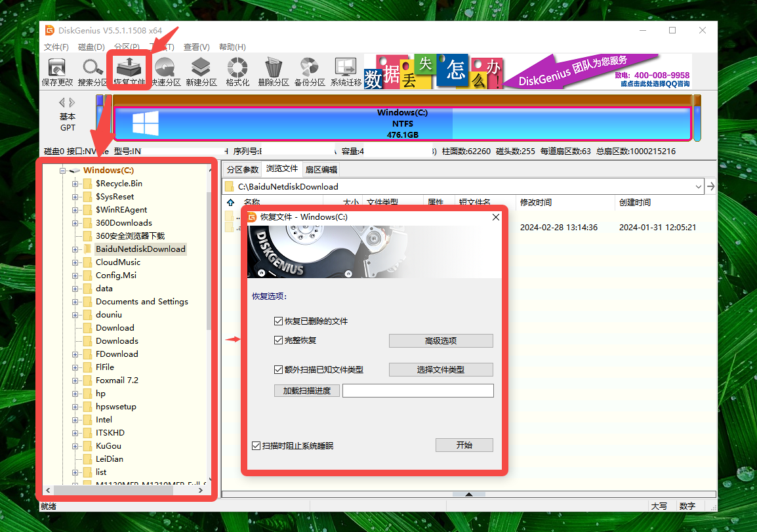757x532 pixels.
Task: Select the 新建分区 new partition icon
Action: [x=201, y=72]
